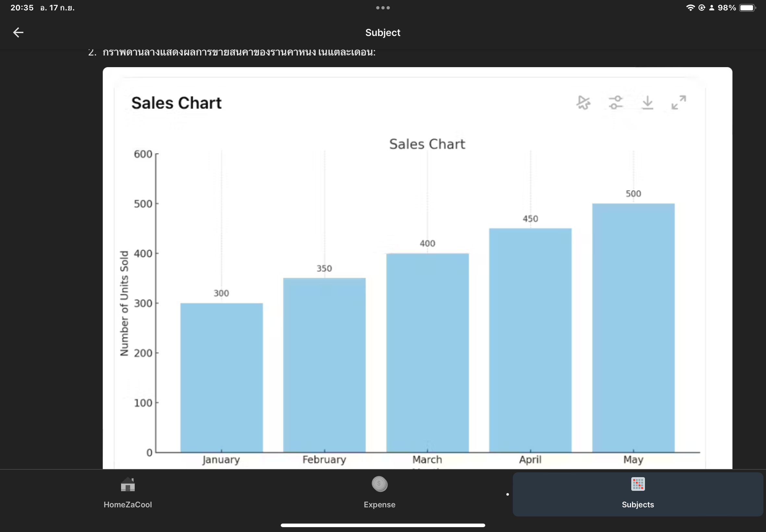Tap the Expense coin icon
Image resolution: width=766 pixels, height=532 pixels.
pos(379,484)
